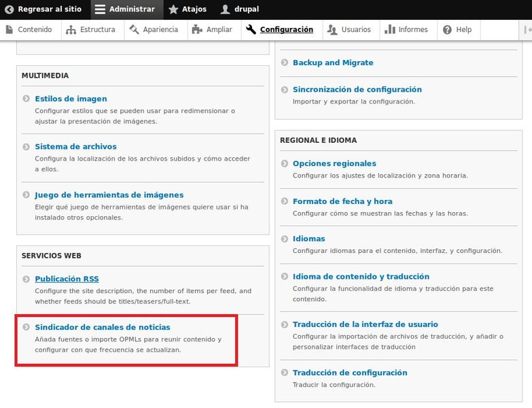Click arrow bullet next to Opciones regionales
The height and width of the screenshot is (408, 532).
tap(285, 164)
